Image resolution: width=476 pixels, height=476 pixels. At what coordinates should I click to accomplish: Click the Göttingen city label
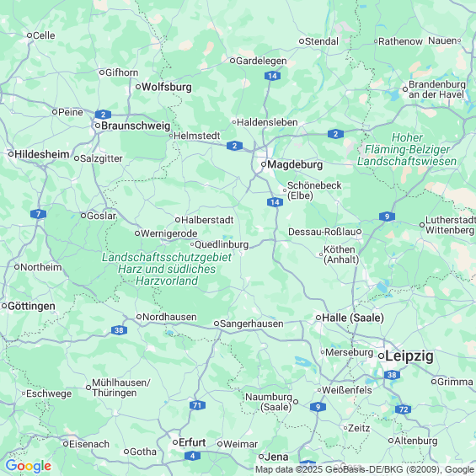(x=31, y=306)
